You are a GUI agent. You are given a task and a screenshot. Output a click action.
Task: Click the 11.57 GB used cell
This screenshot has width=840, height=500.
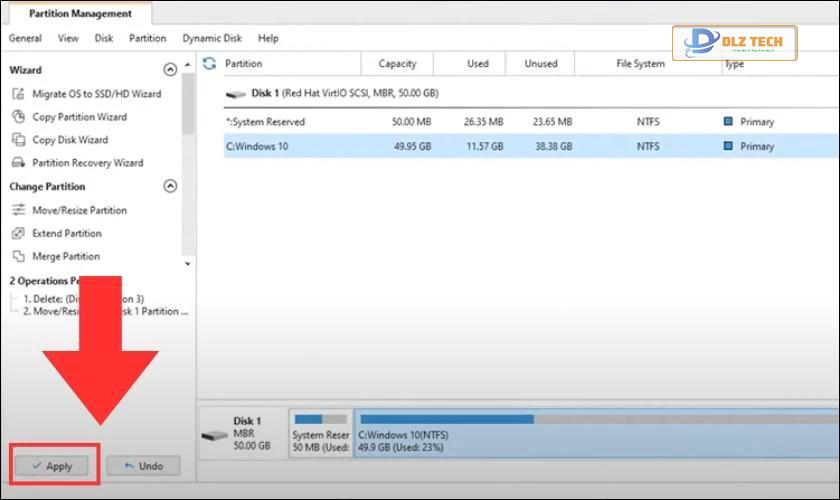click(485, 146)
